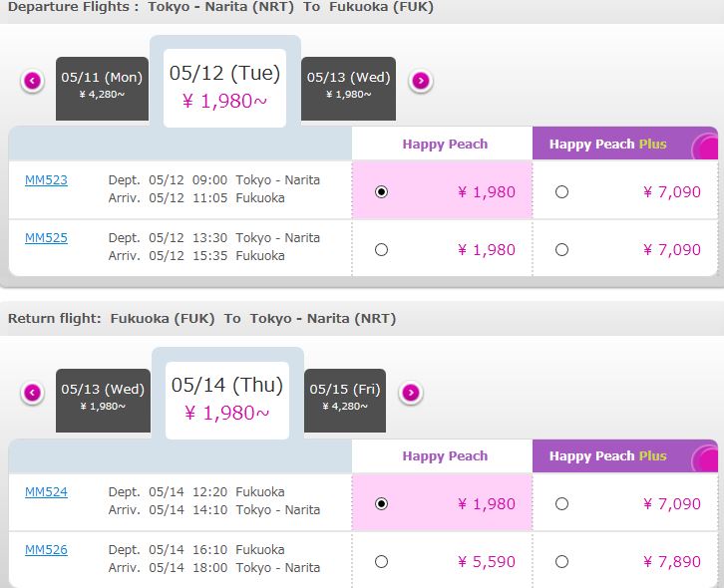Click the selected 05/14 (Thu) return tab
This screenshot has height=588, width=724.
(227, 401)
